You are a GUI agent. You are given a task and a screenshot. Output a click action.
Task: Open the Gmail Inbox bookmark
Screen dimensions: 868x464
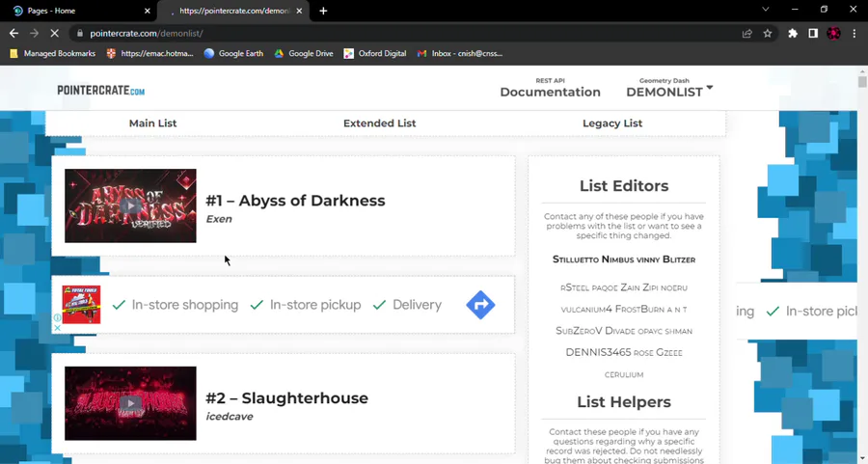[461, 54]
